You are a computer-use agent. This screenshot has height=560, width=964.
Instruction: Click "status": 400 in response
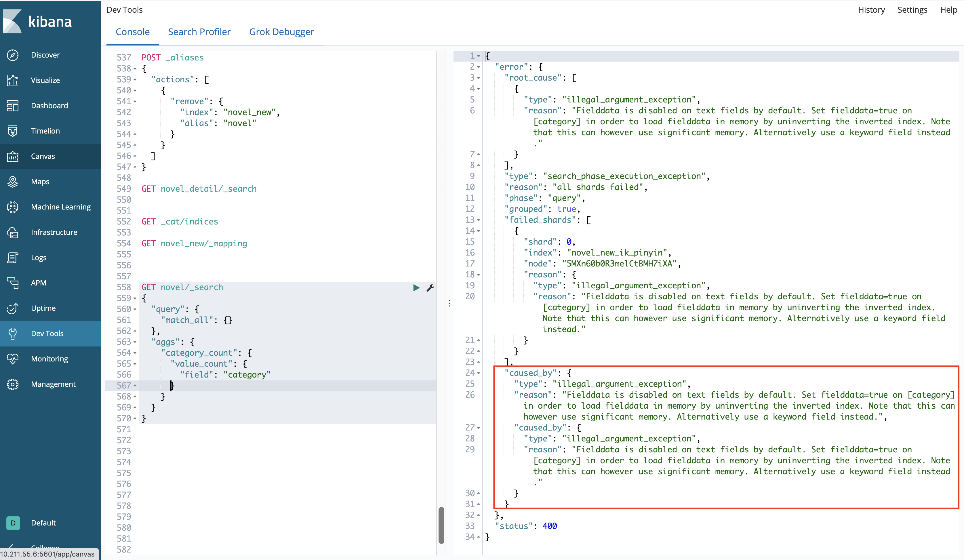pos(526,526)
